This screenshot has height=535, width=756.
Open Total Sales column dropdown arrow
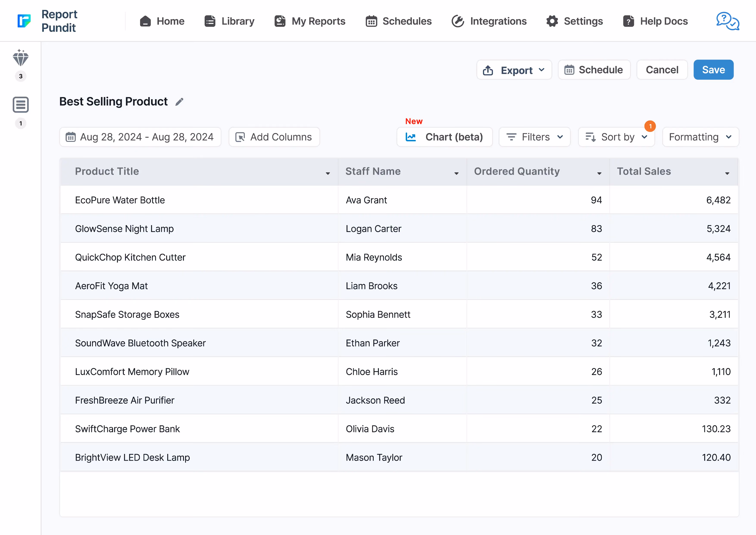(727, 174)
